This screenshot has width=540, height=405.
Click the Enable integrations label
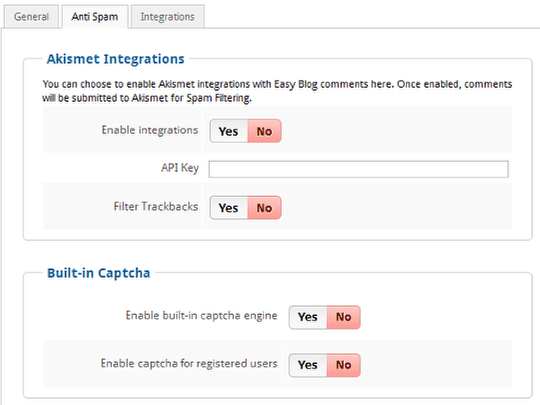point(150,130)
